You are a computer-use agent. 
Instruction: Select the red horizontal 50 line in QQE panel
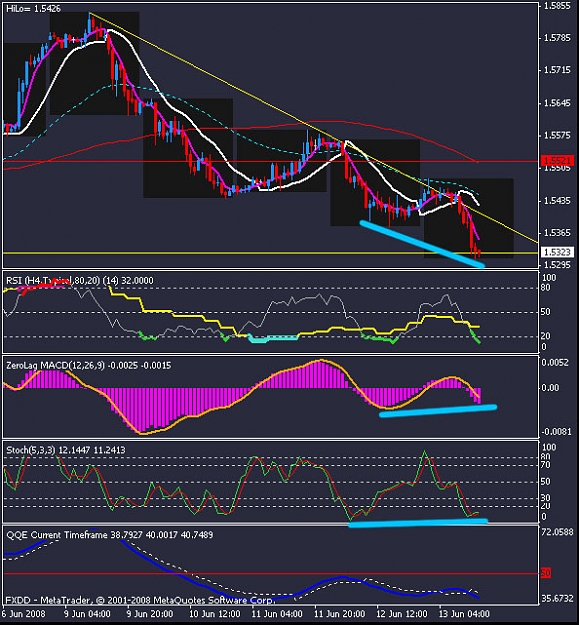click(271, 574)
